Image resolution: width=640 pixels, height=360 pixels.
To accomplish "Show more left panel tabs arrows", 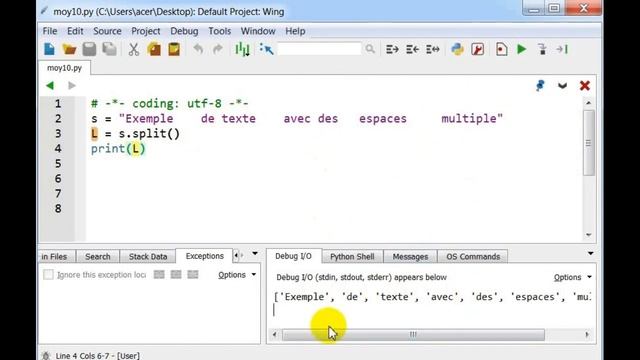I will tap(238, 255).
